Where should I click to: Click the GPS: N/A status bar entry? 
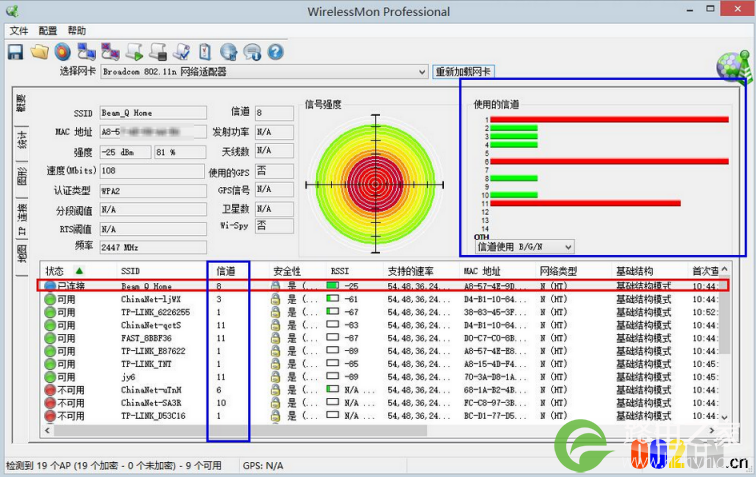pyautogui.click(x=263, y=466)
